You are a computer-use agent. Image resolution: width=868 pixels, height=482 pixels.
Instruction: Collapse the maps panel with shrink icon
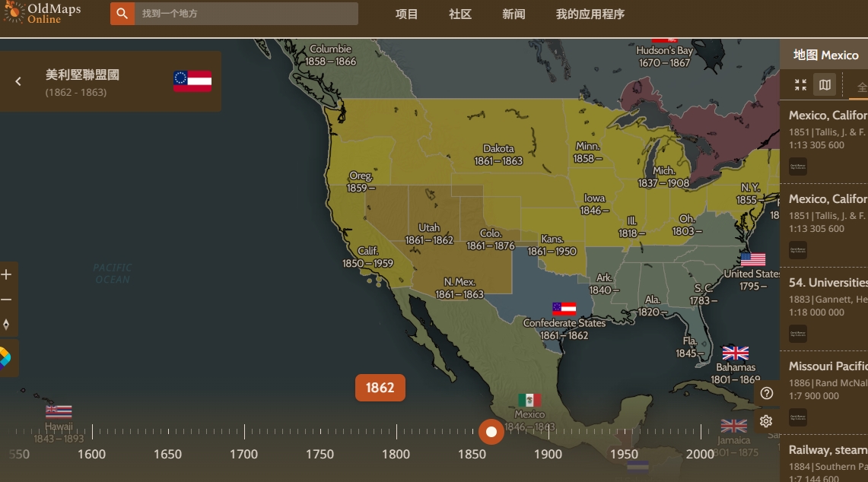(800, 84)
